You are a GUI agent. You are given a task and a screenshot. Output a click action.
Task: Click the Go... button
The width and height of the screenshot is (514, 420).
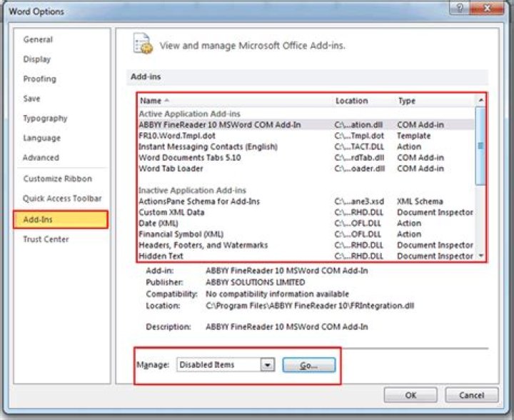click(309, 365)
